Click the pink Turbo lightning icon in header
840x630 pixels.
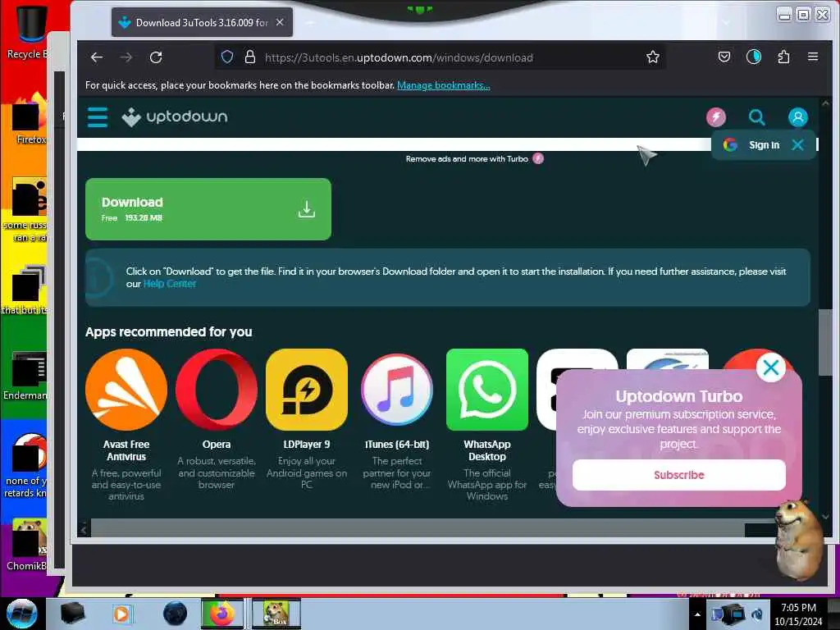click(715, 116)
